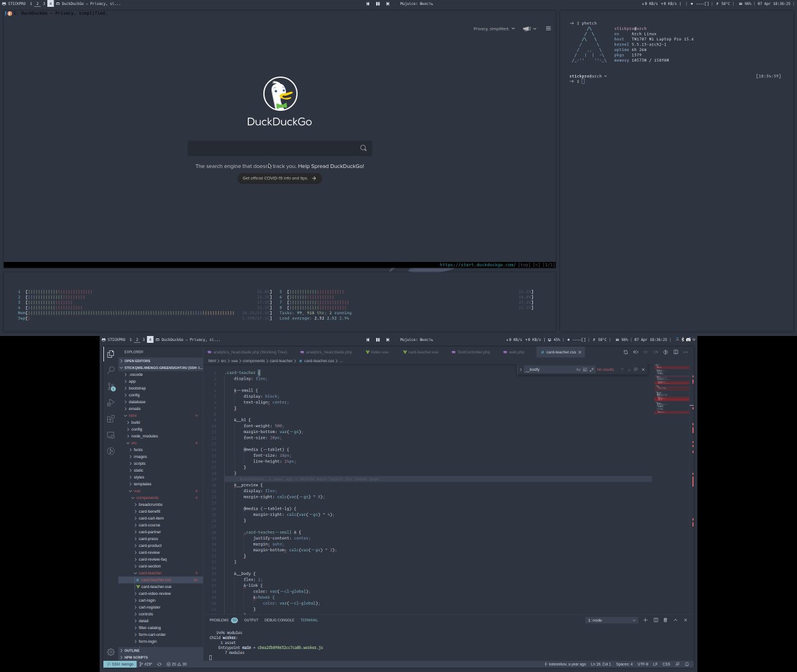Close the terminal panel
Screen dimensions: 797x672
point(686,620)
